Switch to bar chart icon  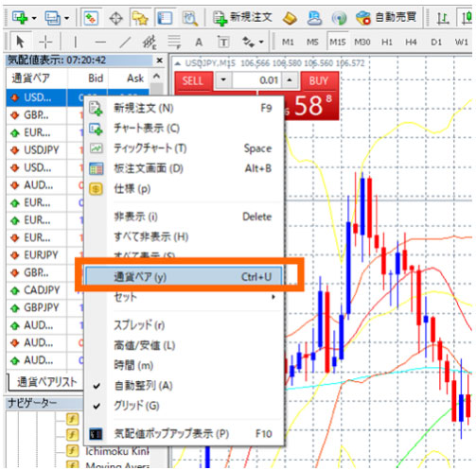(443, 19)
